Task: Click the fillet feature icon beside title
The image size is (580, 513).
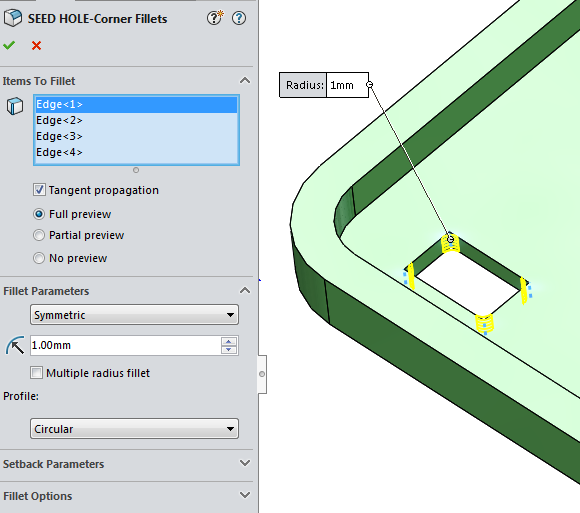Action: (x=13, y=18)
